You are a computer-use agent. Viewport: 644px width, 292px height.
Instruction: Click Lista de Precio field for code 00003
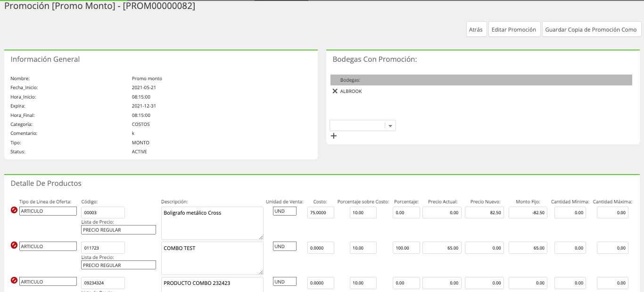(118, 230)
